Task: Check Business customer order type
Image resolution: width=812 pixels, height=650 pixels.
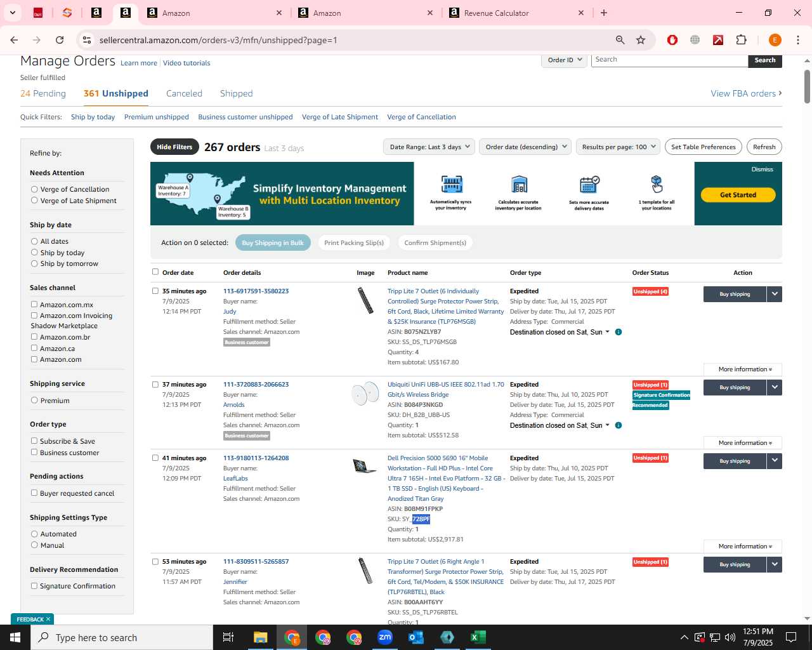Action: [34, 453]
